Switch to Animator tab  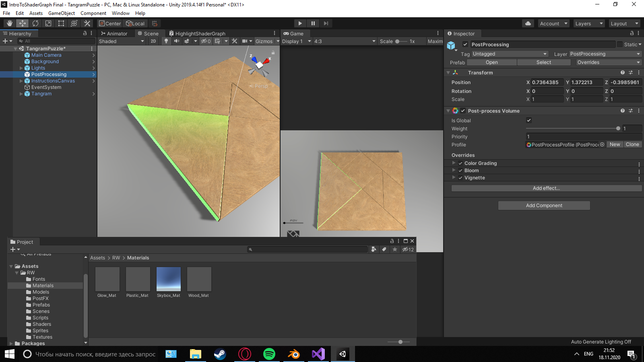coord(114,33)
